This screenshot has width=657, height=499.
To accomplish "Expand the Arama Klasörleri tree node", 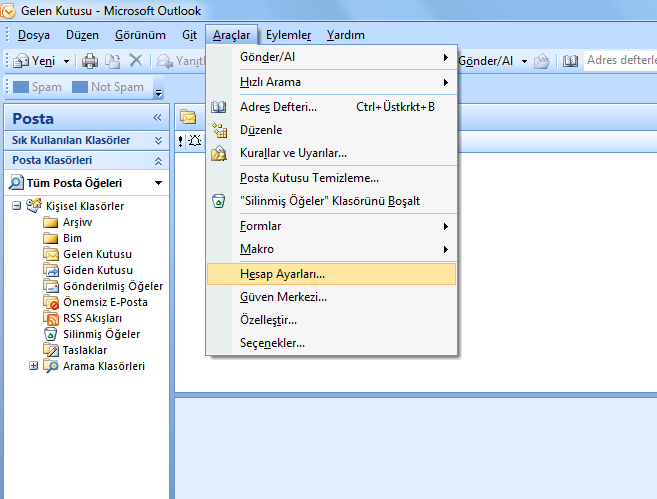I will click(x=34, y=366).
